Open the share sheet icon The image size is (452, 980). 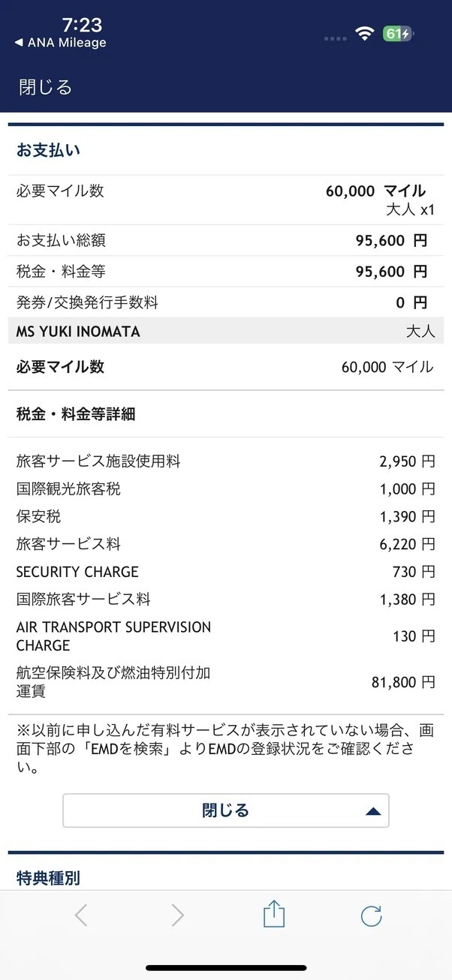(274, 914)
